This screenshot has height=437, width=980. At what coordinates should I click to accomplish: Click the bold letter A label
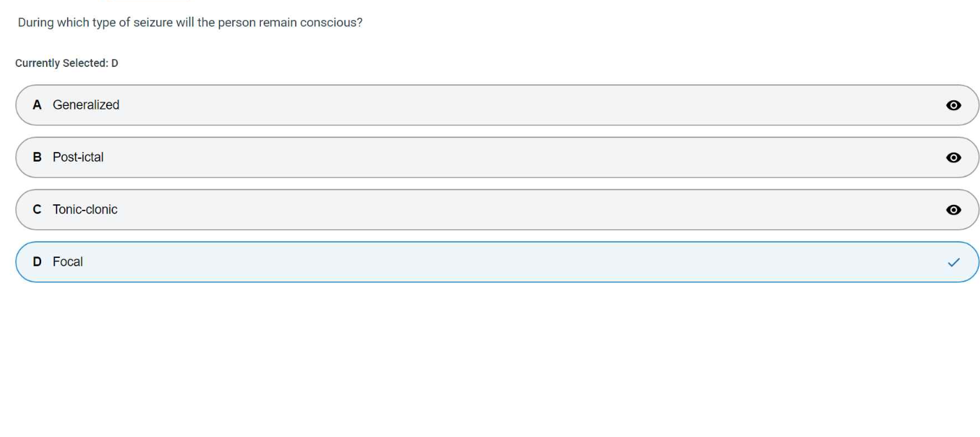coord(37,105)
